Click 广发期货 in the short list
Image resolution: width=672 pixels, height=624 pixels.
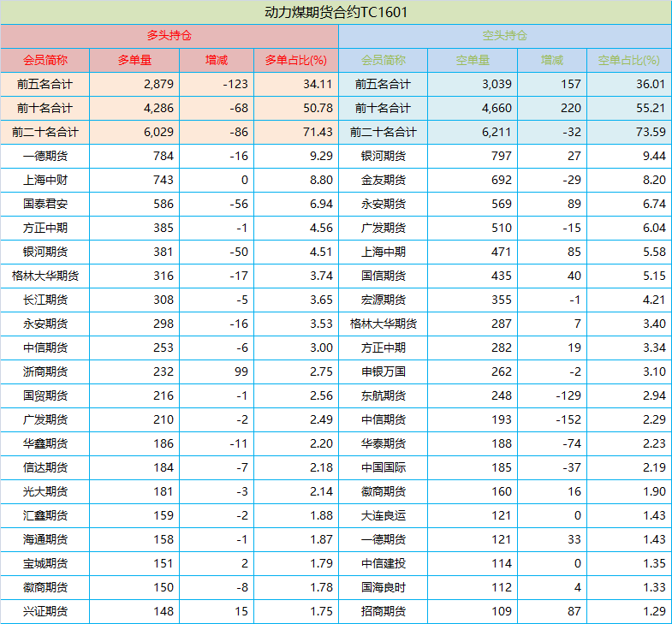(x=384, y=228)
